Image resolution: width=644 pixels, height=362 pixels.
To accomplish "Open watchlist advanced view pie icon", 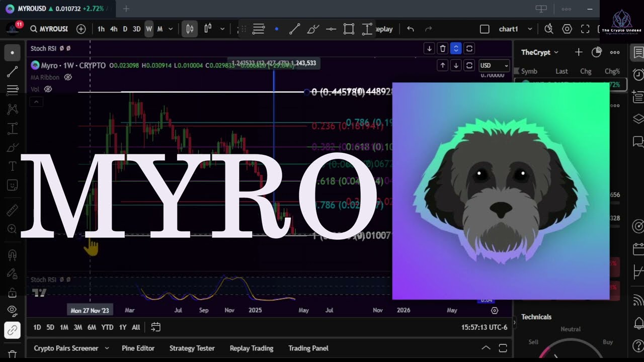I will (597, 52).
